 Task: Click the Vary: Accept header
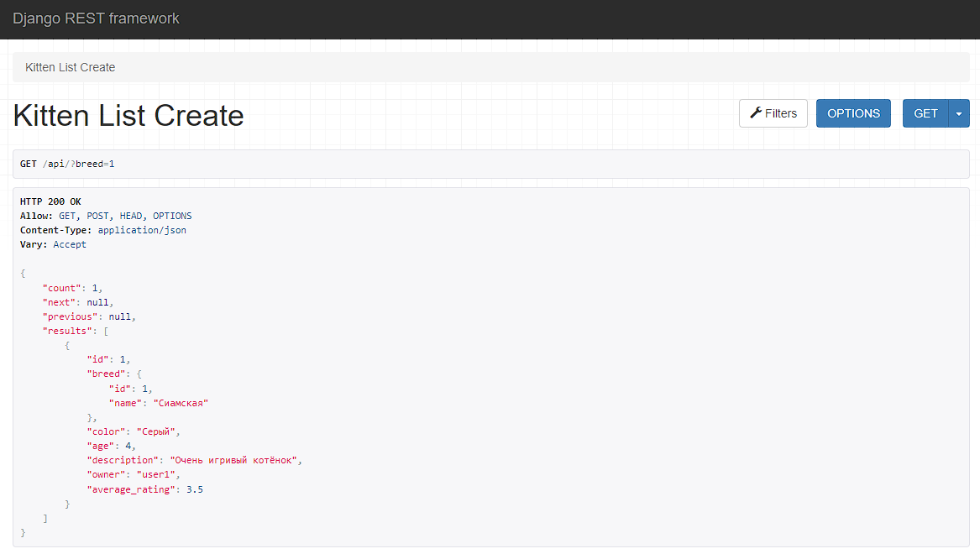coord(53,245)
